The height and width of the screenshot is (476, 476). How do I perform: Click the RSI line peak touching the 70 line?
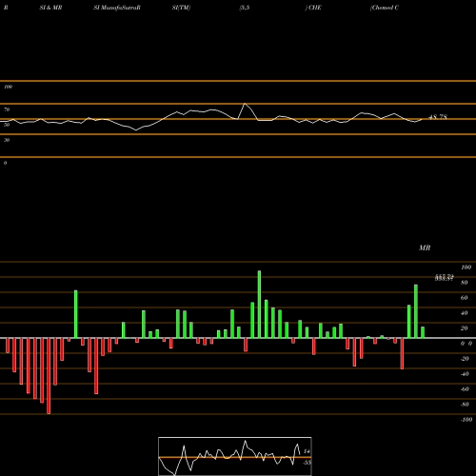[x=245, y=104]
